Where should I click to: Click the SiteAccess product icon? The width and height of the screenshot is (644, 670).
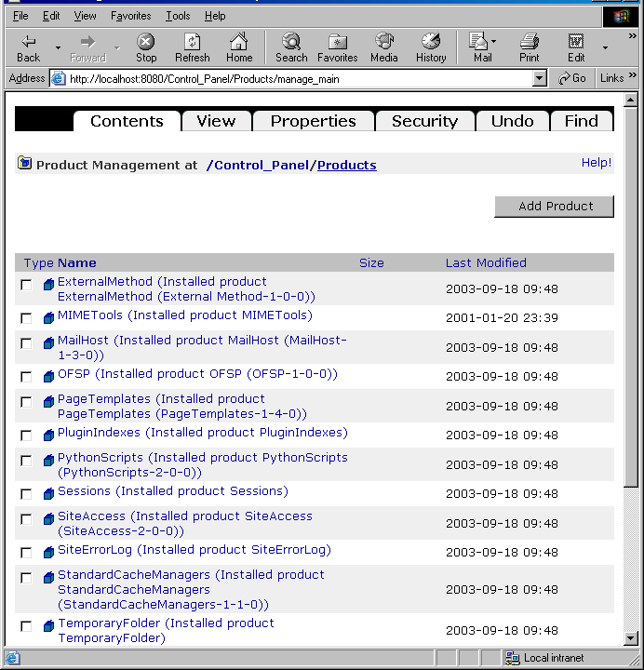(48, 518)
